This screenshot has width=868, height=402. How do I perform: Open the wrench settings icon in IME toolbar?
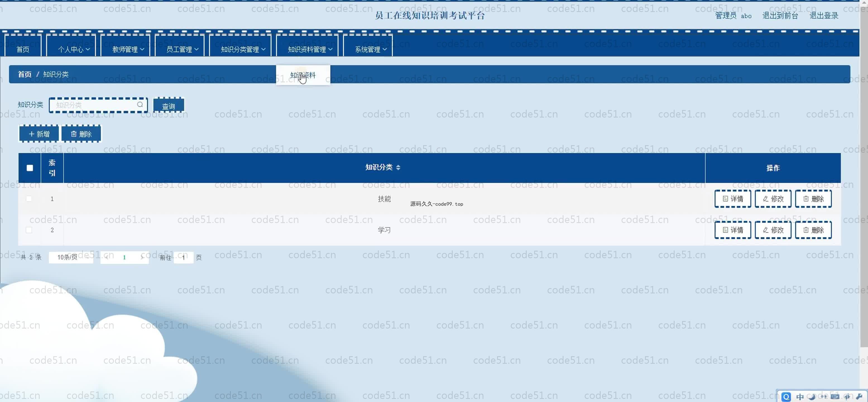point(859,397)
